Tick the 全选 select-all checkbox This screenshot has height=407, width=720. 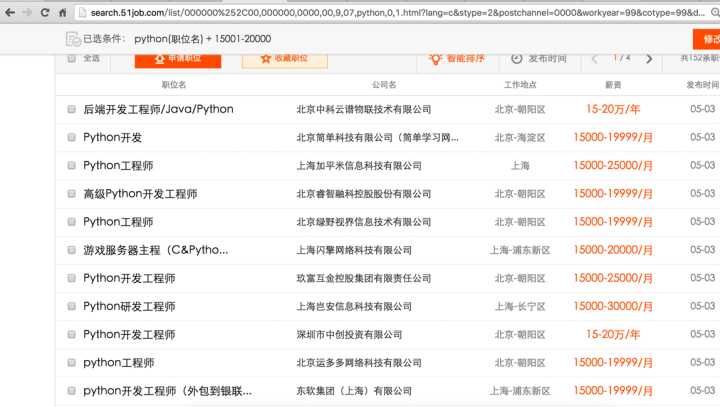pos(71,58)
